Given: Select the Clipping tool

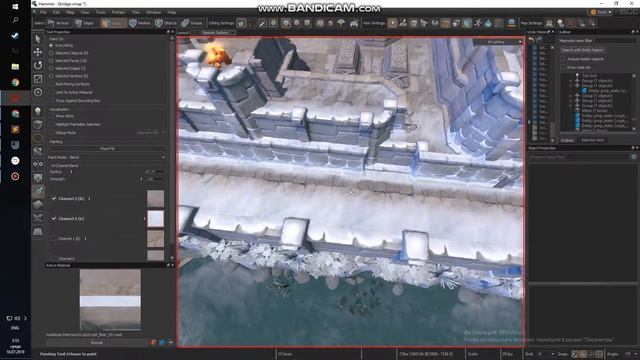Looking at the screenshot, I should [38, 151].
